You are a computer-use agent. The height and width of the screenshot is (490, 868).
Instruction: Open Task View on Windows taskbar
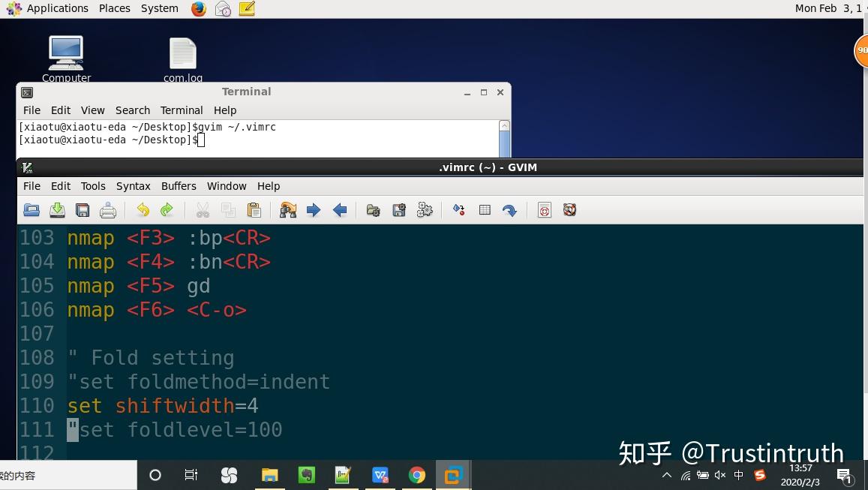pos(191,475)
